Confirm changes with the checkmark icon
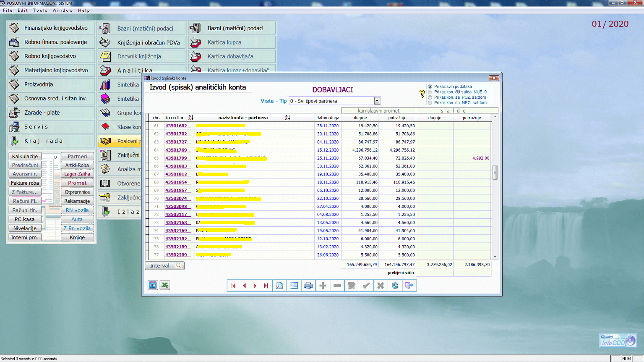This screenshot has width=644, height=362. [366, 286]
